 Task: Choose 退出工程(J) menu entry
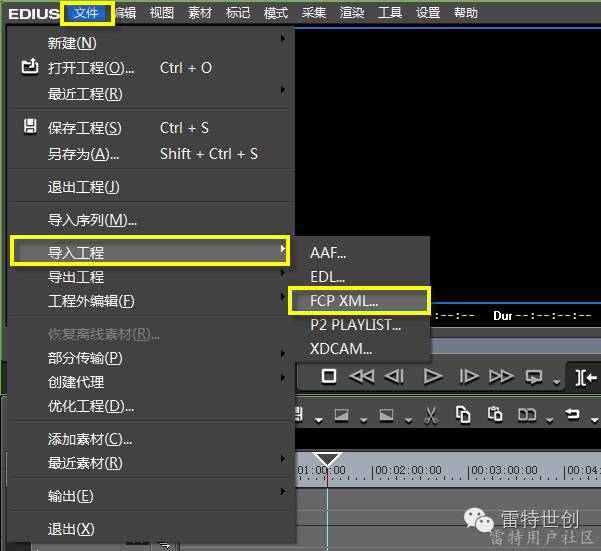151,187
